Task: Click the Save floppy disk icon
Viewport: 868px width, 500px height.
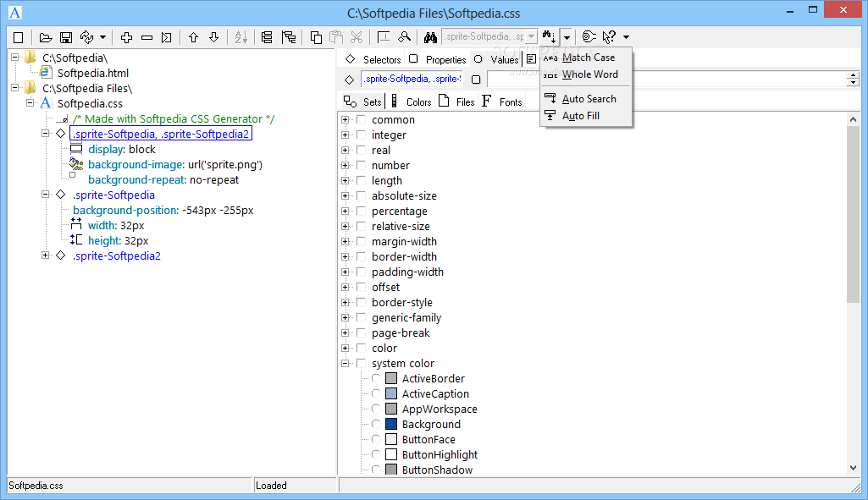Action: coord(66,37)
